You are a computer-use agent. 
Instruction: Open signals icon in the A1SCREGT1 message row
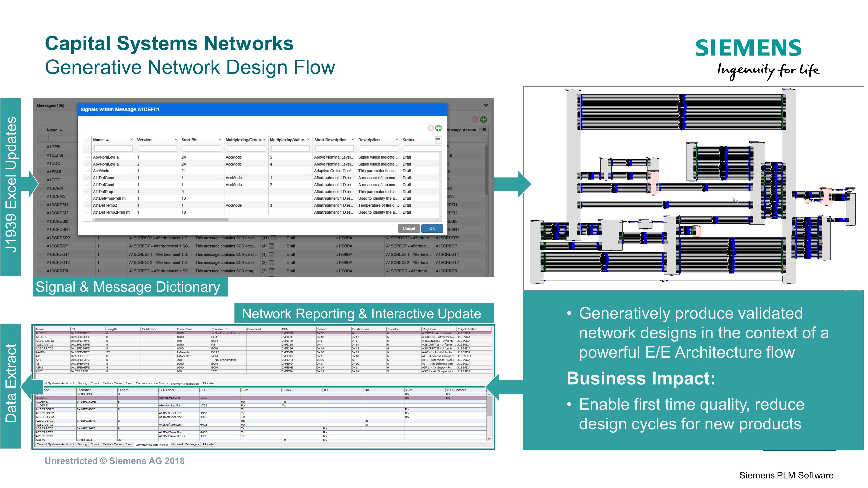[272, 254]
